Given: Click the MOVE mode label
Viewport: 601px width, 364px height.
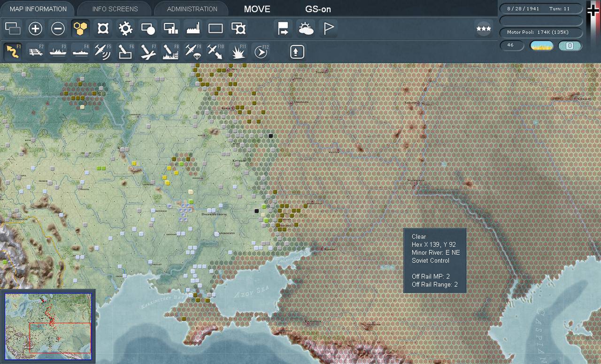Looking at the screenshot, I should [x=257, y=9].
